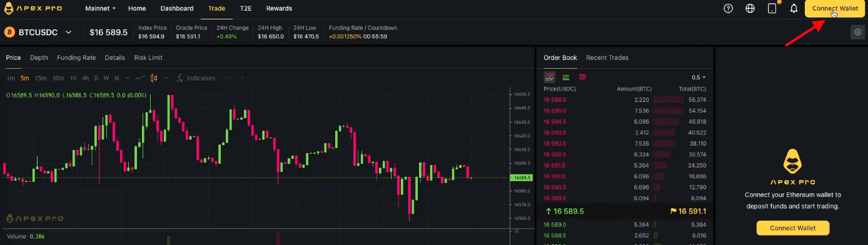
Task: Open the notifications bell
Action: point(794,9)
